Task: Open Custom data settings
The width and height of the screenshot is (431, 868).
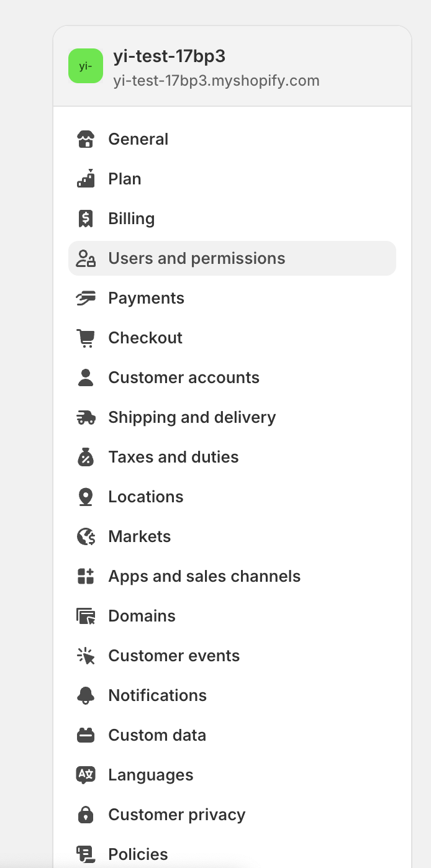Action: 157,735
